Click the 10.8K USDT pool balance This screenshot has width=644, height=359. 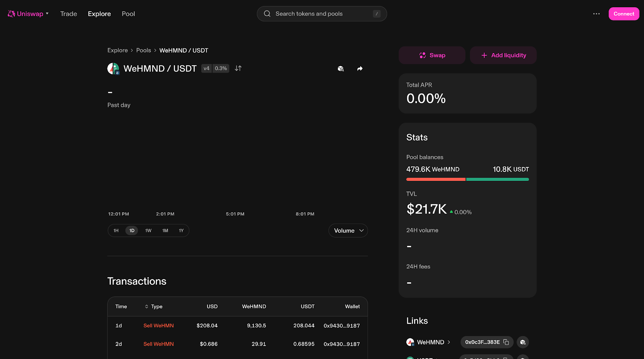click(511, 169)
